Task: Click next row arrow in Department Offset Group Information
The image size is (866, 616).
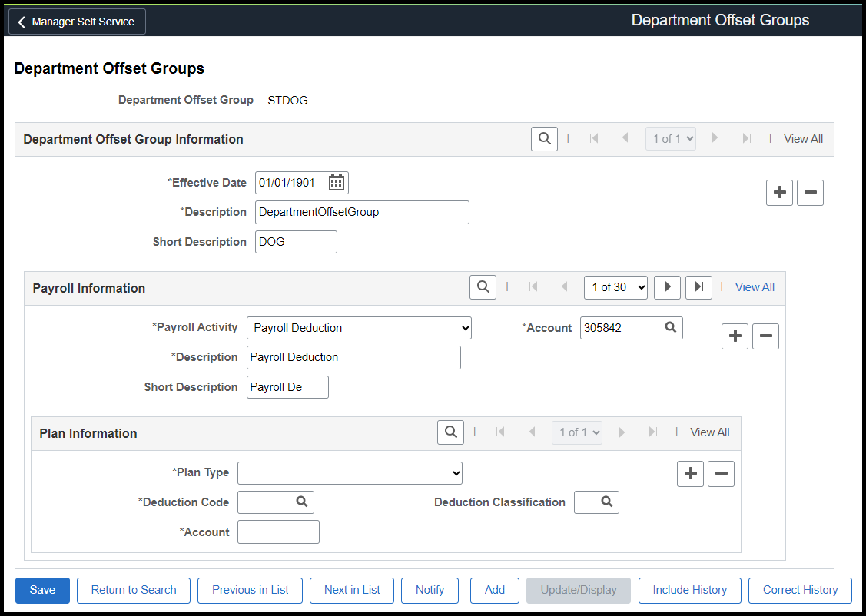Action: pyautogui.click(x=715, y=138)
